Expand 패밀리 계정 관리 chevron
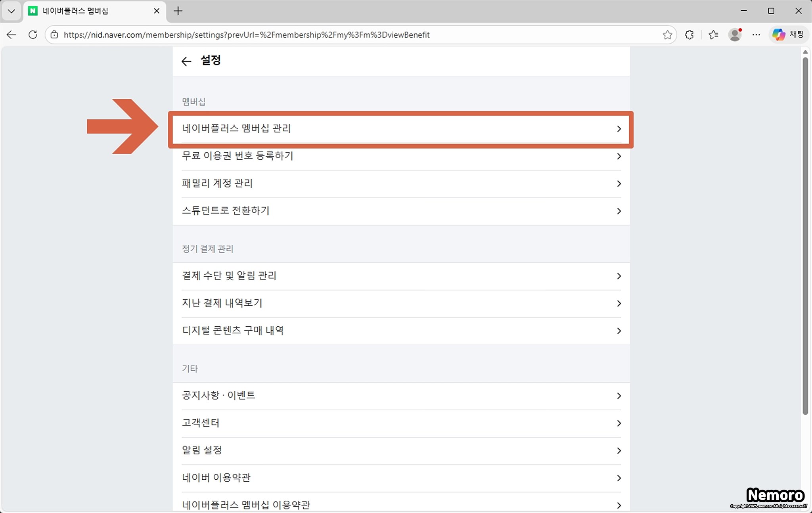812x513 pixels. click(619, 184)
